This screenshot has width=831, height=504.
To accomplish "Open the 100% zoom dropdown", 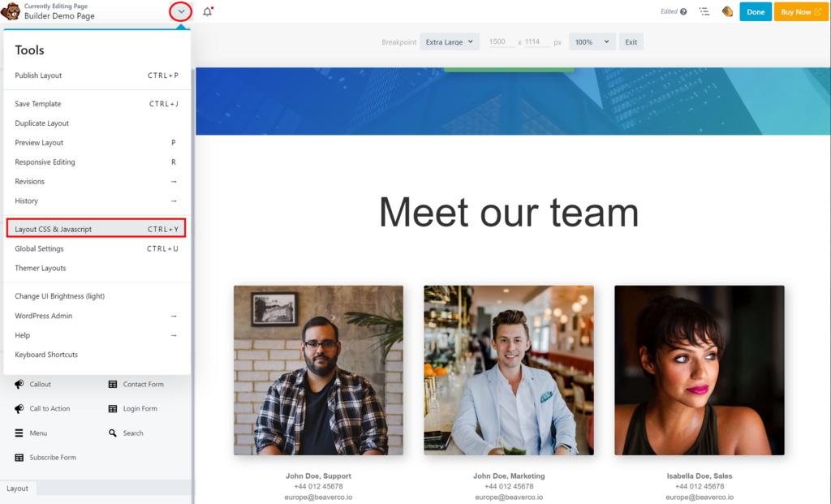I will [592, 42].
